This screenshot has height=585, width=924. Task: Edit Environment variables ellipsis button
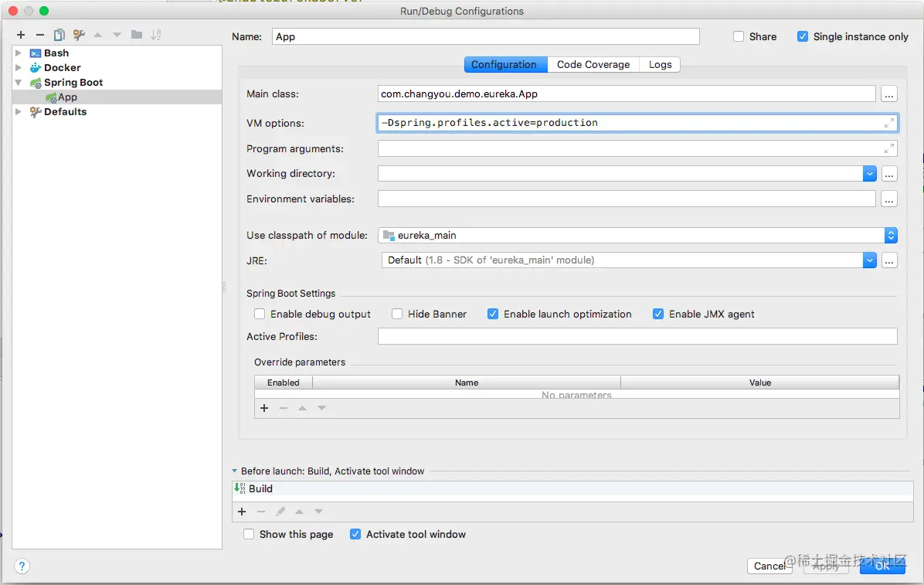pos(889,199)
